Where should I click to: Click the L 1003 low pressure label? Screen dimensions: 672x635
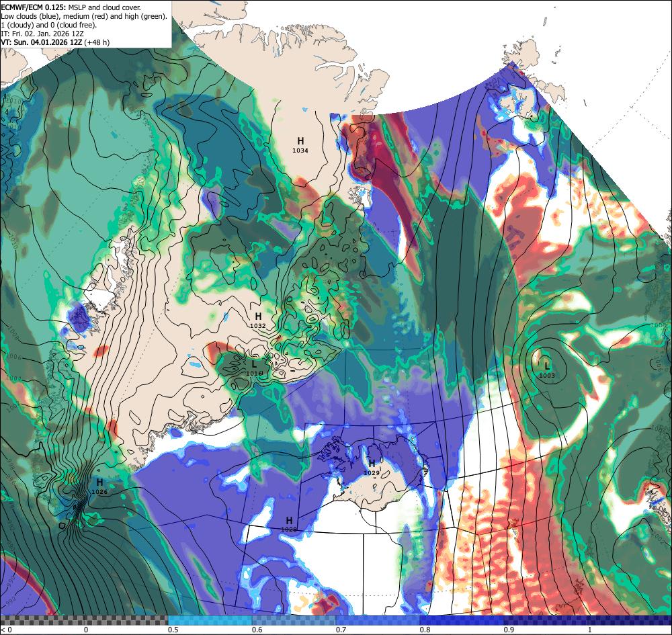click(547, 370)
